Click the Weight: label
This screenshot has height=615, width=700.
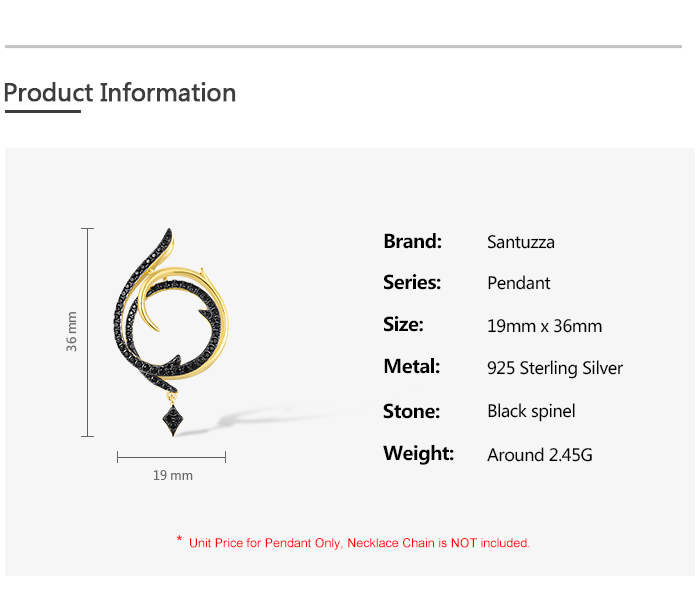(418, 454)
